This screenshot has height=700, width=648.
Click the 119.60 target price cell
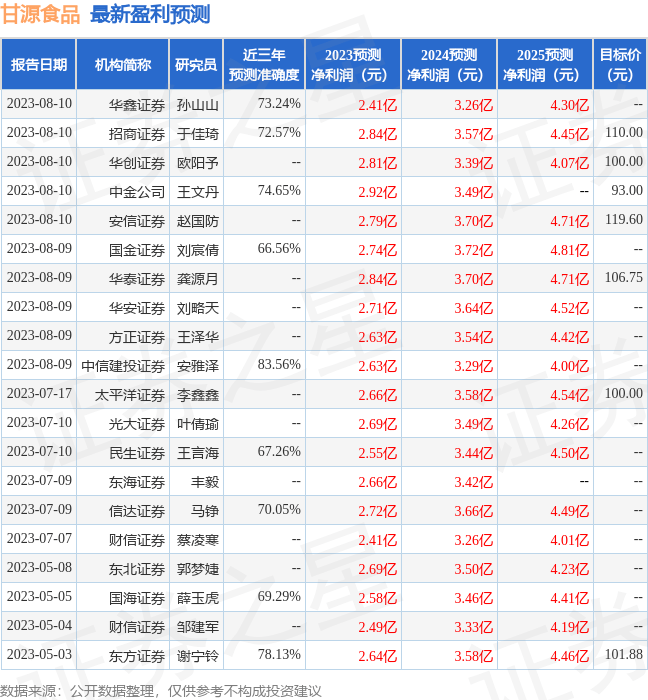[623, 220]
